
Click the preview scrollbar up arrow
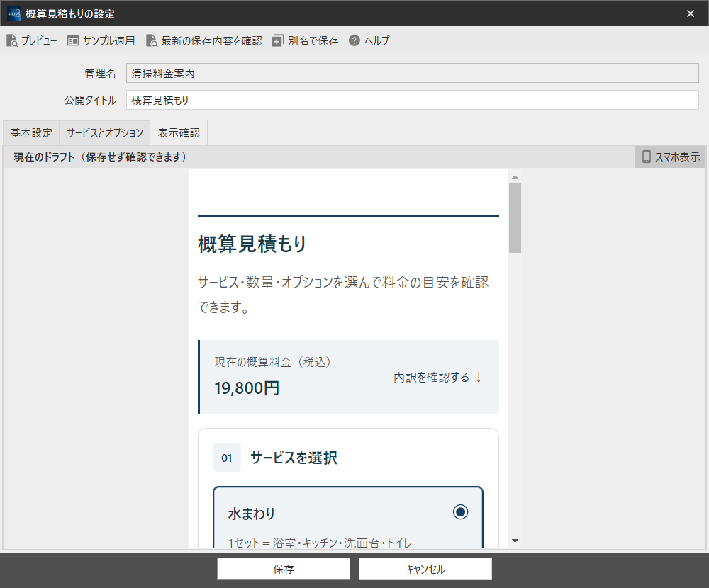pyautogui.click(x=515, y=176)
